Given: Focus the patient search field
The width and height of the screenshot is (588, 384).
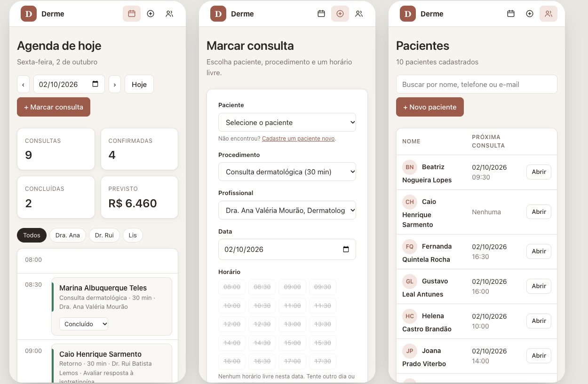Looking at the screenshot, I should pos(477,85).
